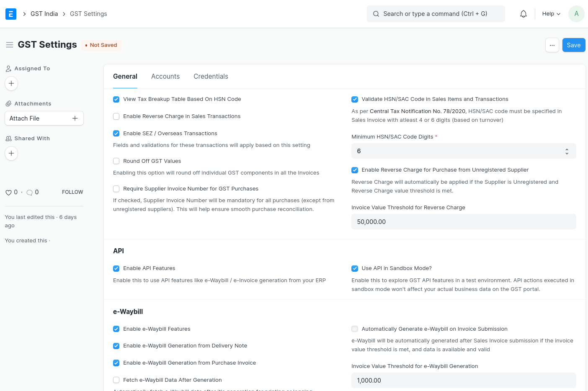588x391 pixels.
Task: Open the Help dropdown menu
Action: point(551,14)
